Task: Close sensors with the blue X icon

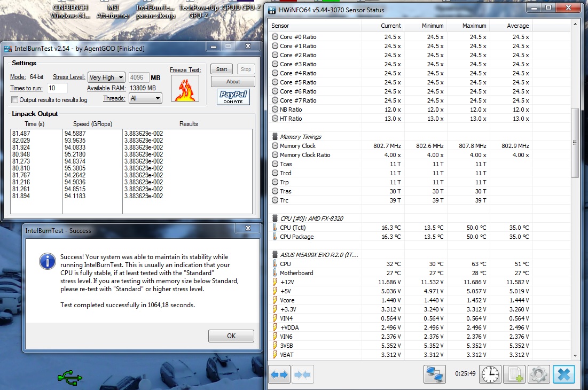Action: point(563,375)
